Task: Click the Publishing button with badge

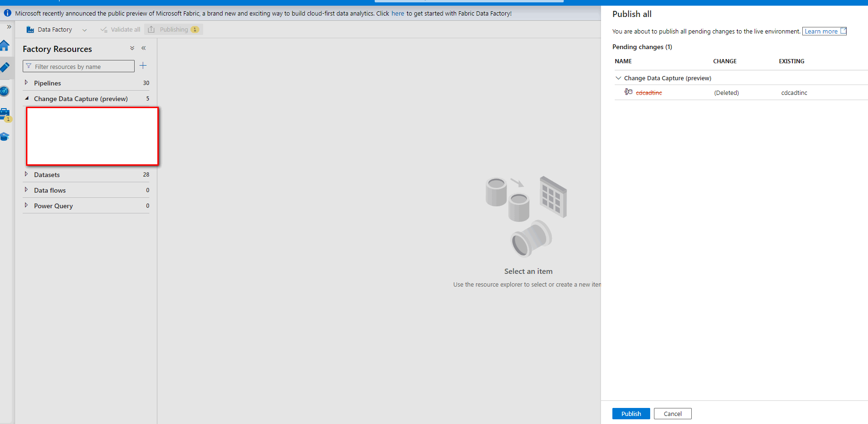Action: click(174, 30)
